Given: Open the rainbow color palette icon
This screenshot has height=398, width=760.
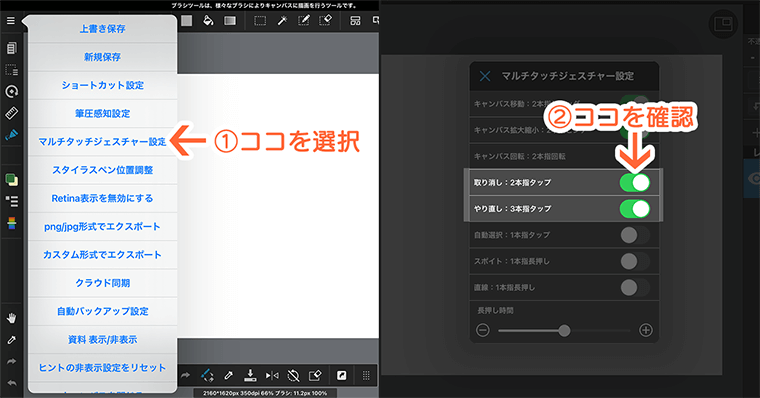Looking at the screenshot, I should [12, 223].
